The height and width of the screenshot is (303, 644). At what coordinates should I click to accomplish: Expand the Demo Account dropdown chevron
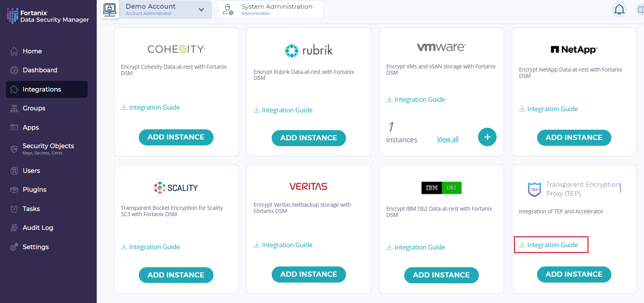click(x=201, y=10)
